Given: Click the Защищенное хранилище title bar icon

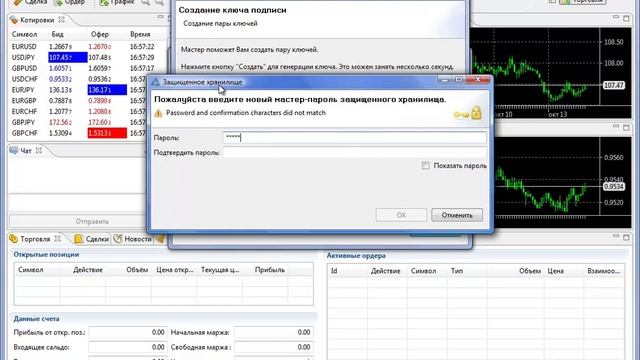Looking at the screenshot, I should coord(156,82).
